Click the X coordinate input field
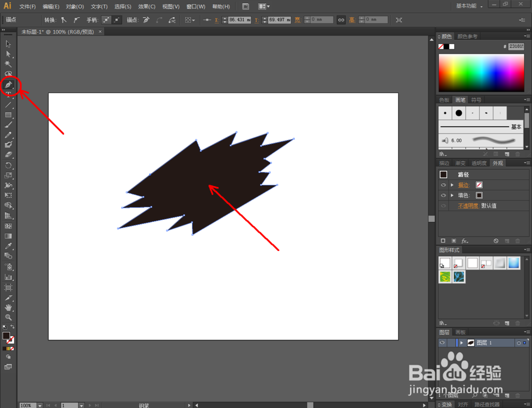The width and height of the screenshot is (532, 408). (x=239, y=20)
